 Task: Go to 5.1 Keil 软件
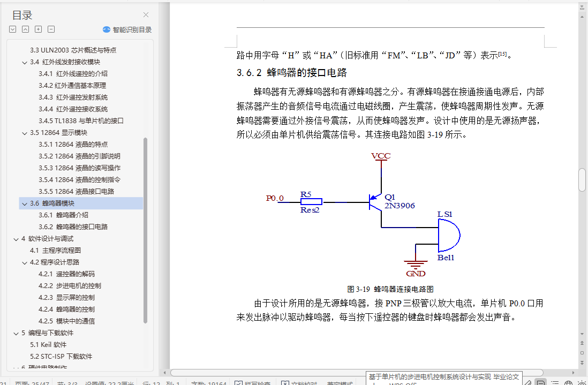(48, 344)
